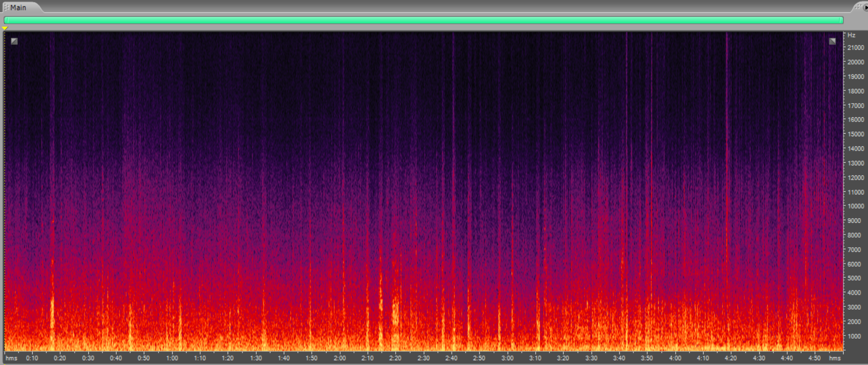Click the fade-in handle at the spectrogram's left
This screenshot has width=868, height=365.
(x=14, y=41)
